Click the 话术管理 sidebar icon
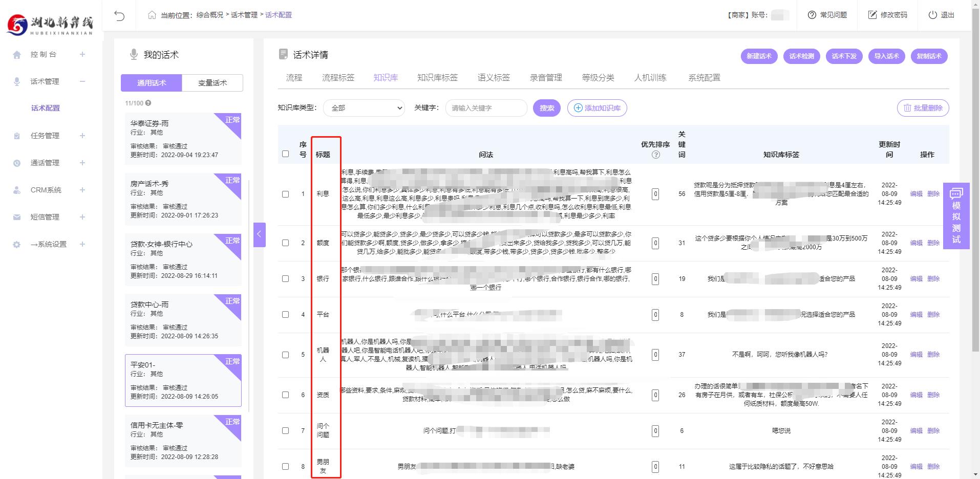This screenshot has height=479, width=980. pyautogui.click(x=16, y=81)
